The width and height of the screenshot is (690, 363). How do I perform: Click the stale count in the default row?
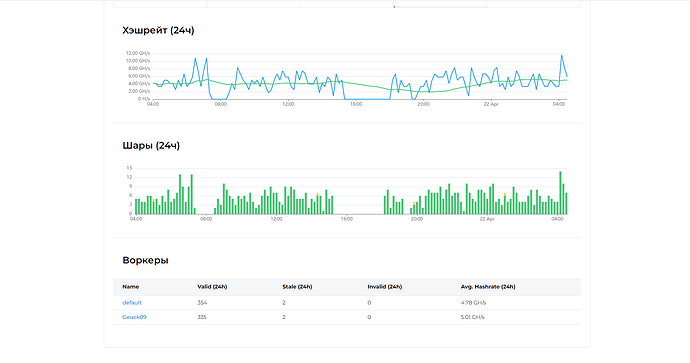[x=284, y=303]
